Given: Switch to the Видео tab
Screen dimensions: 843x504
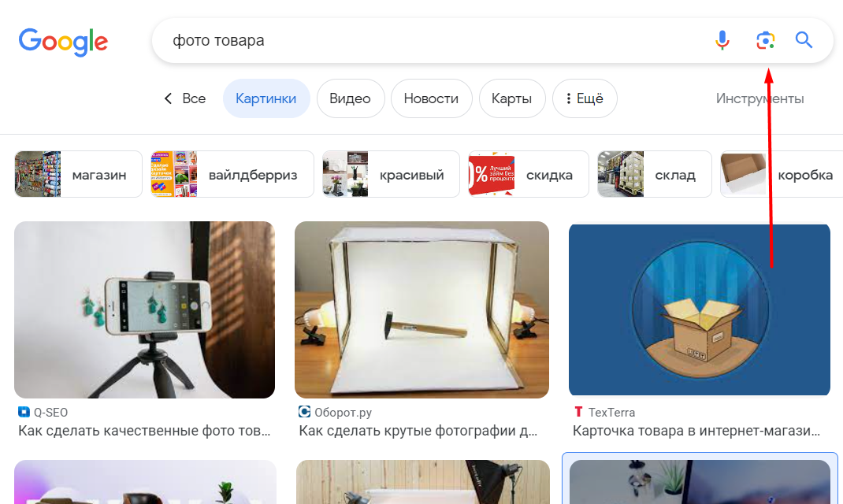Looking at the screenshot, I should 350,98.
